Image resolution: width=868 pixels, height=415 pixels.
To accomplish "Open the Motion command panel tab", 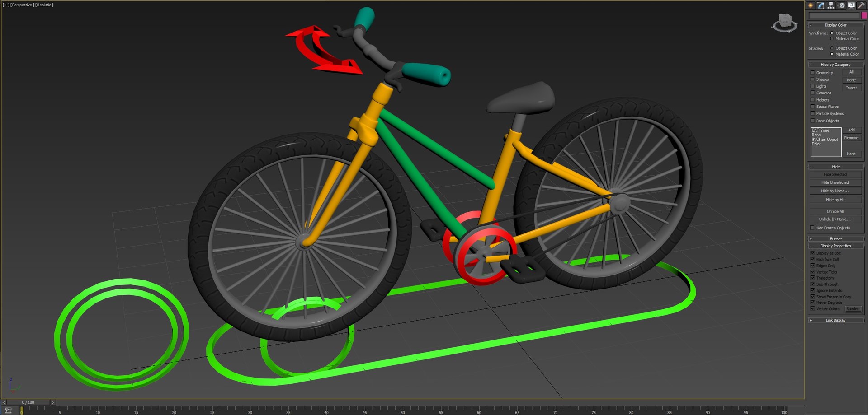I will [x=841, y=5].
